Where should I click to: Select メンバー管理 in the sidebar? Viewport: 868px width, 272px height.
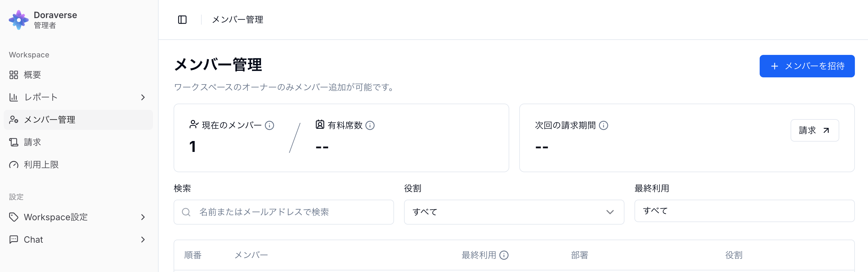[x=50, y=119]
